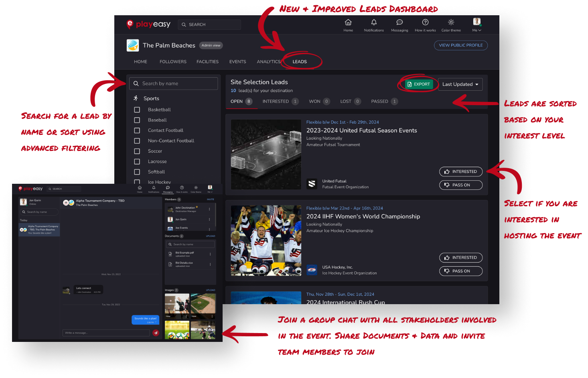The image size is (588, 378).
Task: Switch to the ANALYTICS tab
Action: tap(268, 61)
